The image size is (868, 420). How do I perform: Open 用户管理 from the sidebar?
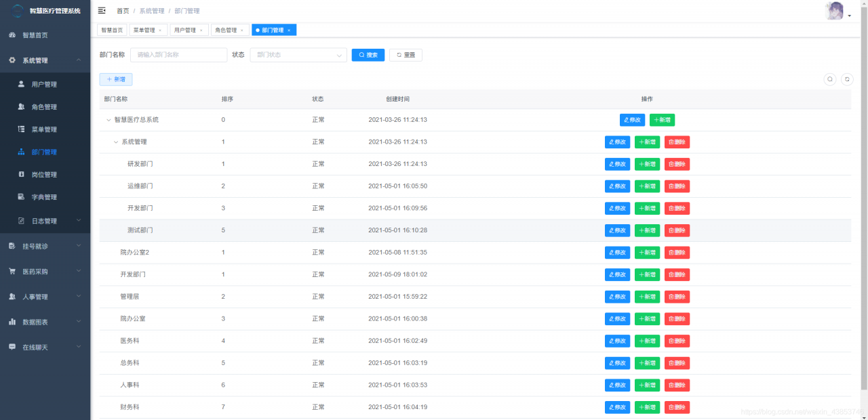(x=45, y=85)
